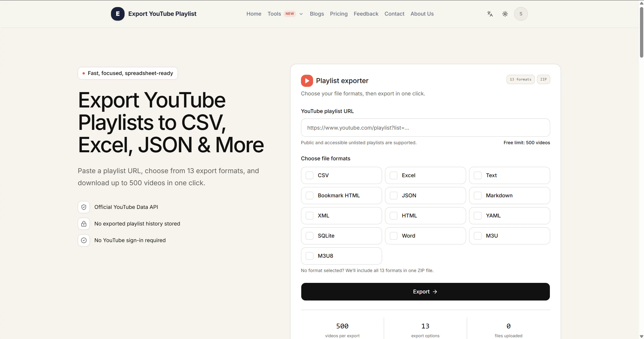Viewport: 644px width, 339px height.
Task: Enable the Word format checkbox
Action: 393,236
